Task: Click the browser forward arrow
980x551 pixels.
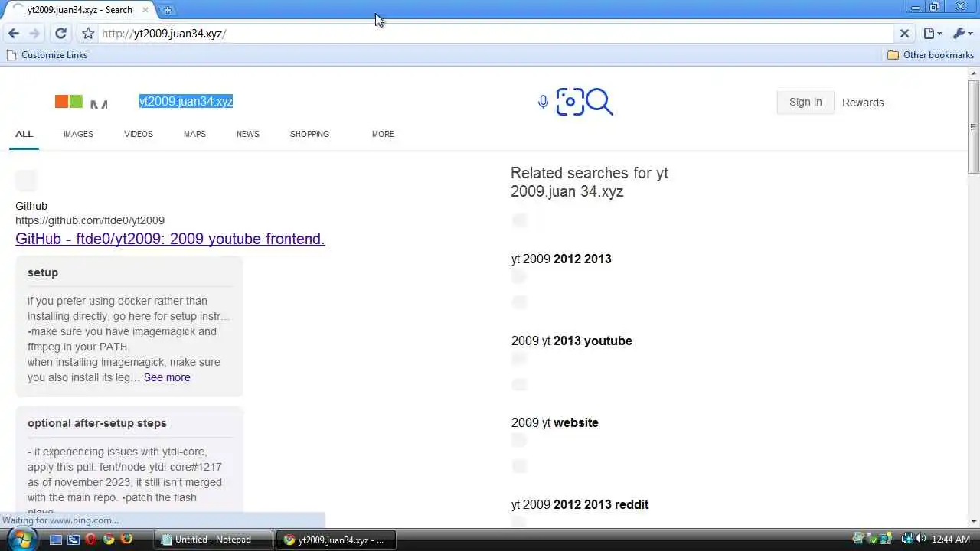Action: [34, 34]
